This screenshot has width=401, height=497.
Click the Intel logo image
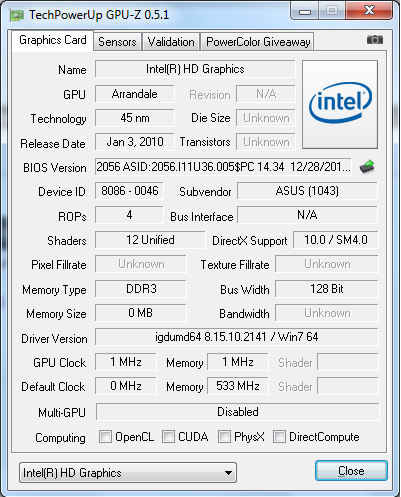click(x=340, y=104)
